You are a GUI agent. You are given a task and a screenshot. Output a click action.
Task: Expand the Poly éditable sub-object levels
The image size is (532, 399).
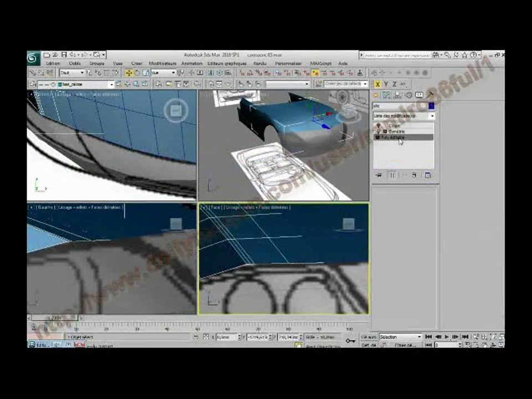click(377, 137)
